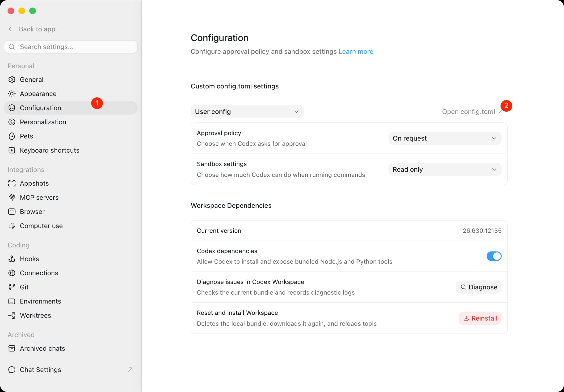This screenshot has width=564, height=392.
Task: Click the Computer use cursor icon
Action: [x=12, y=226]
